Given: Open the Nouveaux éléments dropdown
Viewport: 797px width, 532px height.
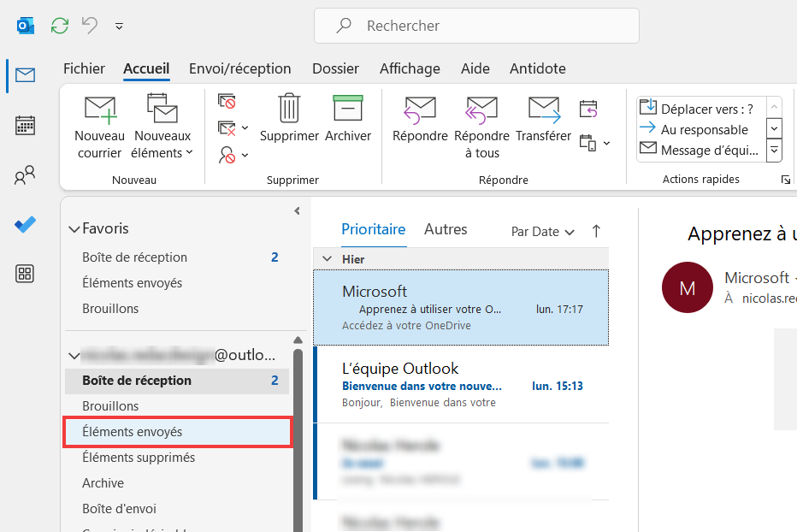Looking at the screenshot, I should click(x=162, y=126).
